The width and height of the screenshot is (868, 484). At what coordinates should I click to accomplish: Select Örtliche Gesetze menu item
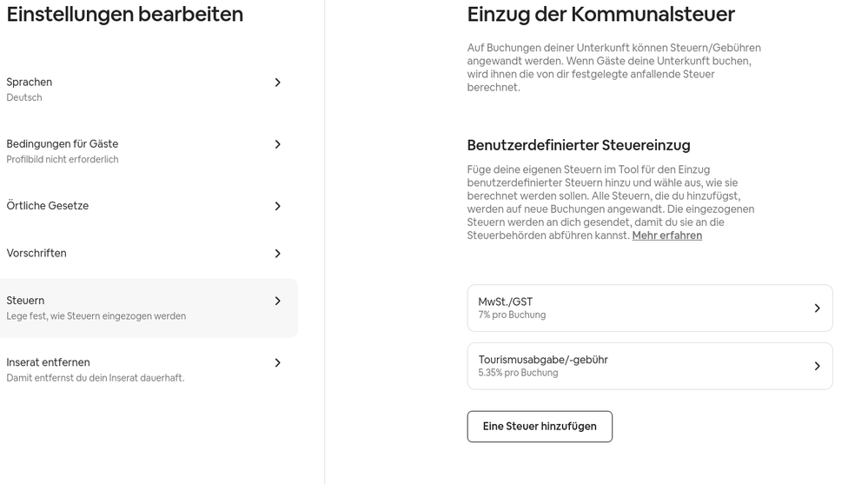48,206
